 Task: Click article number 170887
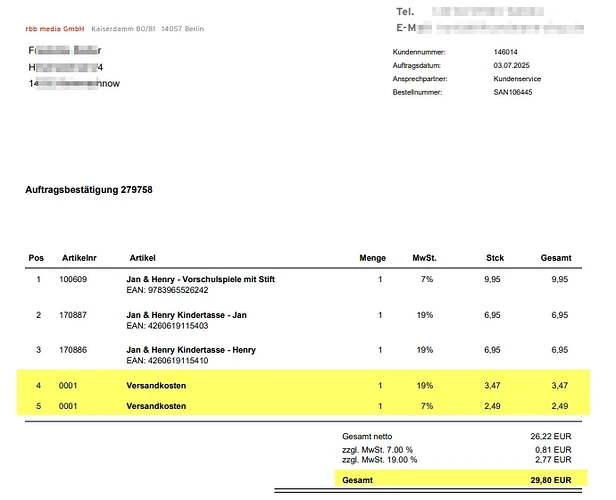73,315
